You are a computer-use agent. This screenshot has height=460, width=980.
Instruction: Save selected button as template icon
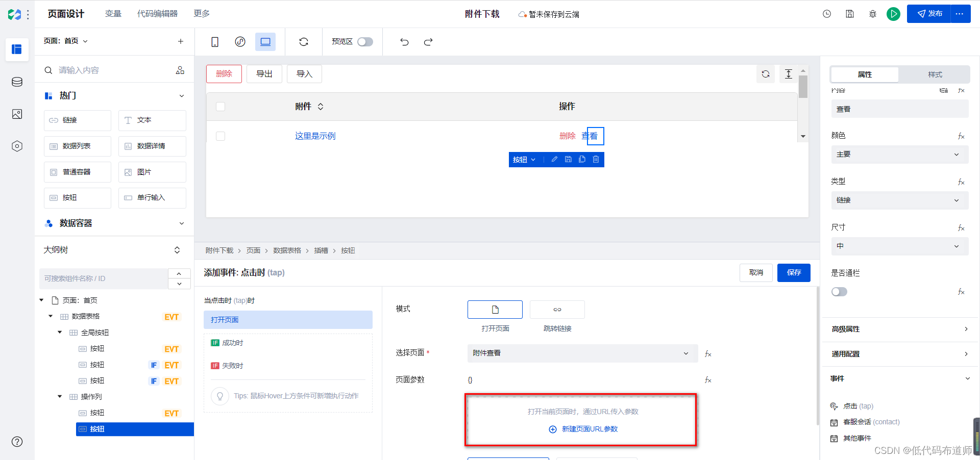[x=568, y=159]
